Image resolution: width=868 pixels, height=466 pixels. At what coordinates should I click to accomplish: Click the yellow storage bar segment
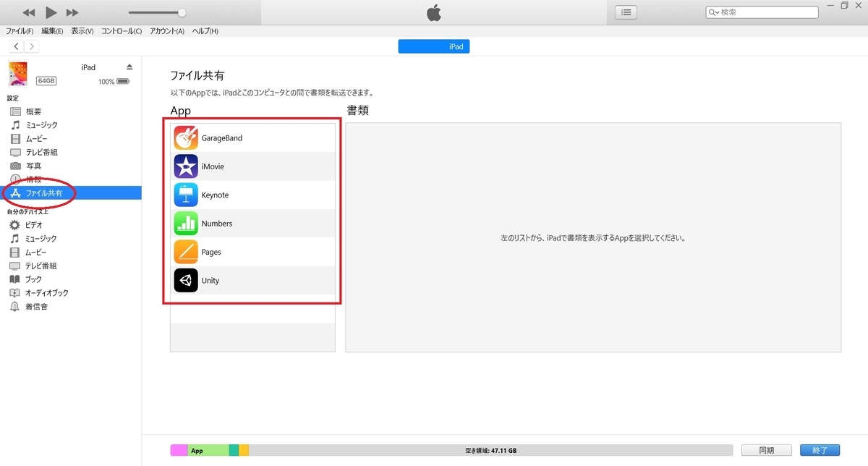[244, 450]
